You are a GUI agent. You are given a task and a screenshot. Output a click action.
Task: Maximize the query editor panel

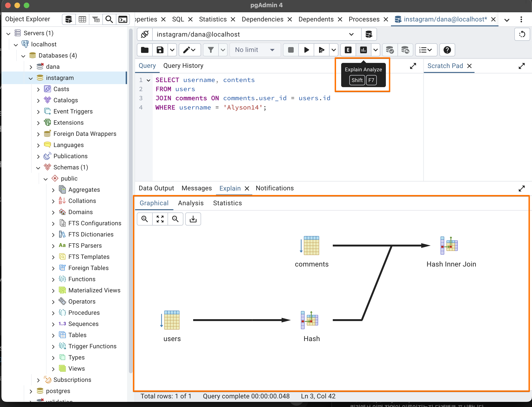point(413,66)
